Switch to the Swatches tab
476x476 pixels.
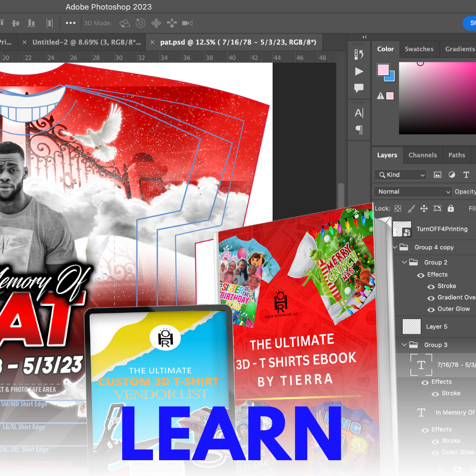tap(419, 49)
